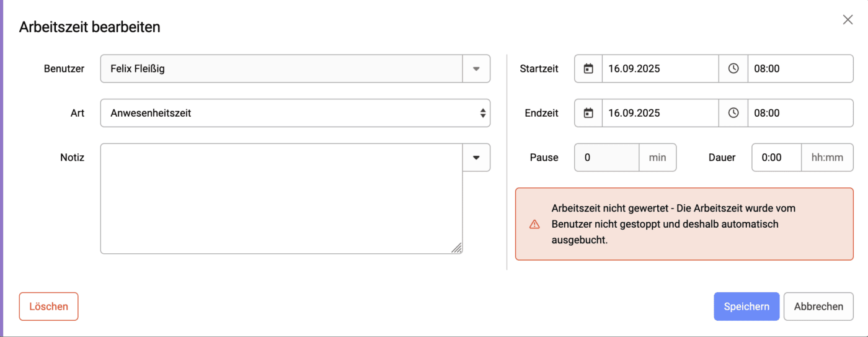Open the Benutzer dropdown arrow

(476, 69)
